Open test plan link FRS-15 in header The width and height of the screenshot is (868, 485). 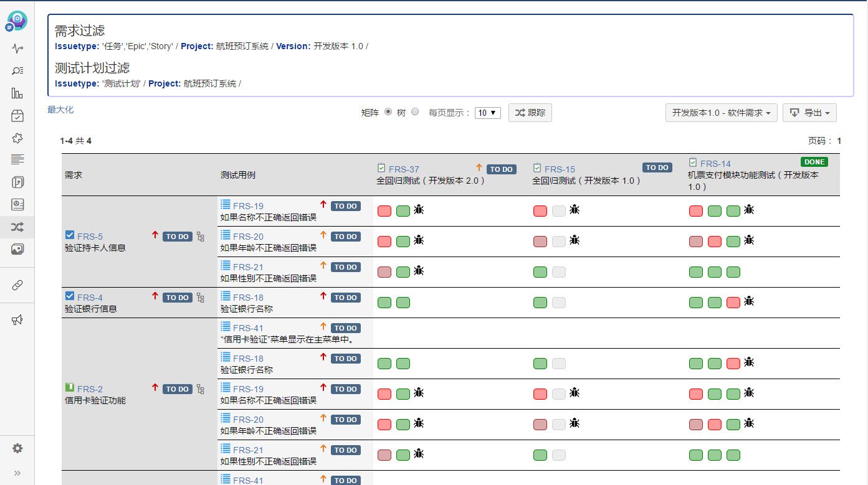pos(560,169)
